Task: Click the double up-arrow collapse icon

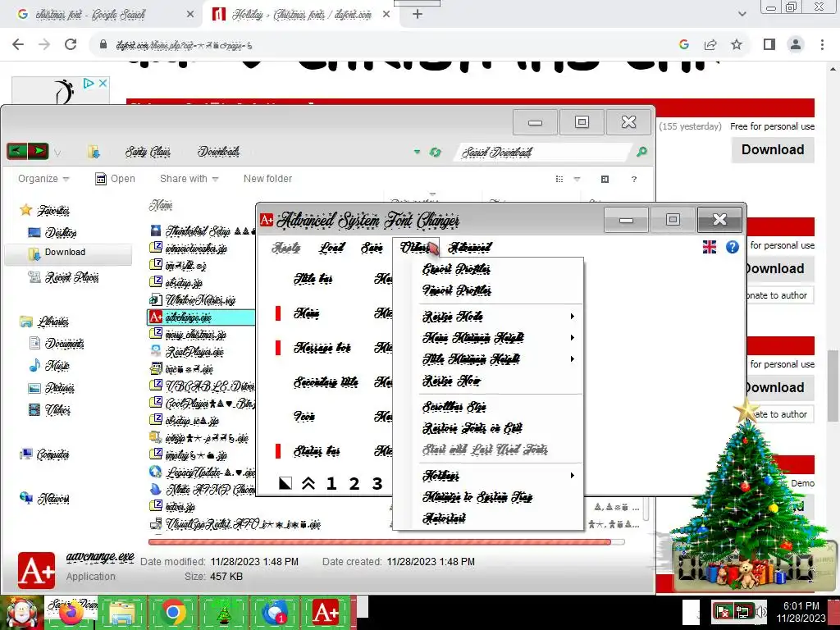Action: pyautogui.click(x=308, y=484)
